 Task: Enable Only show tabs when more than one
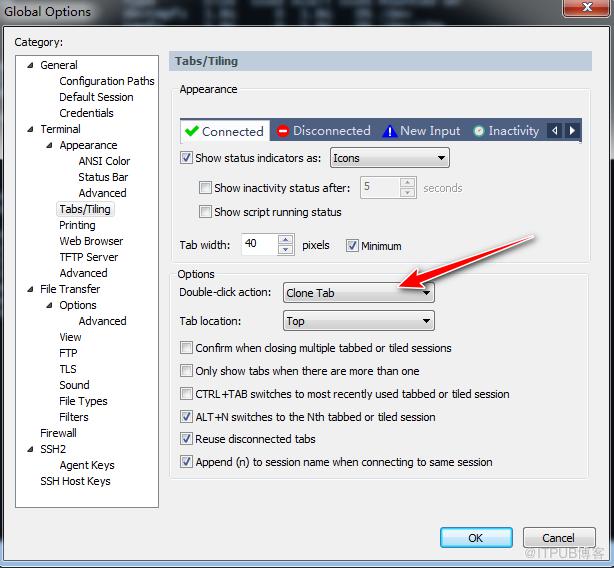186,370
